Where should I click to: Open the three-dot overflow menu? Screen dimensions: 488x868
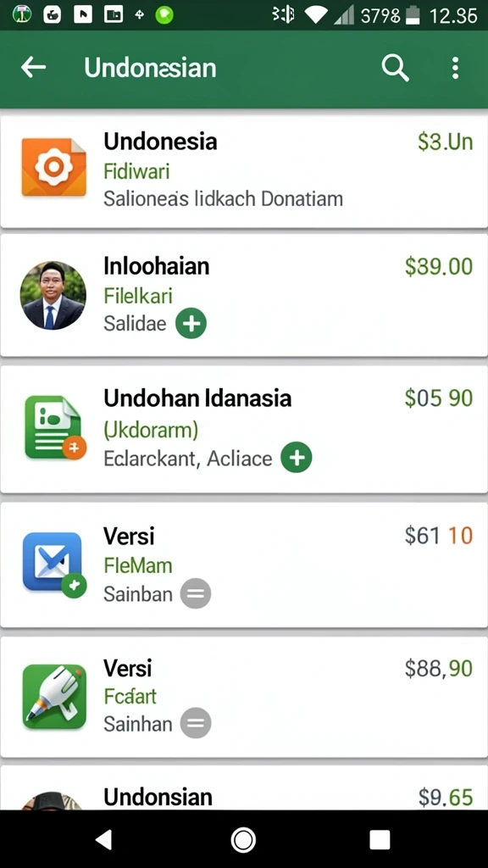455,68
